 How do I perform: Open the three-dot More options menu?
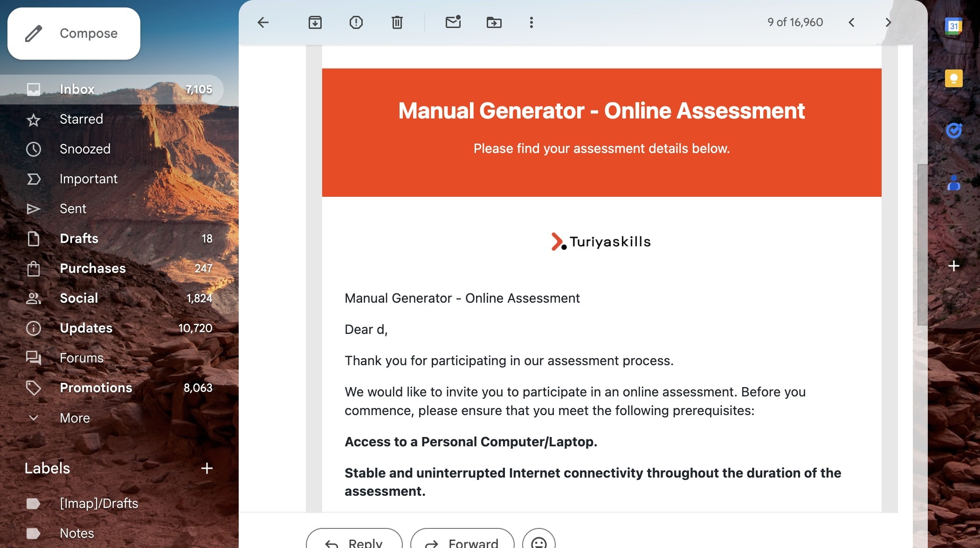click(x=531, y=22)
